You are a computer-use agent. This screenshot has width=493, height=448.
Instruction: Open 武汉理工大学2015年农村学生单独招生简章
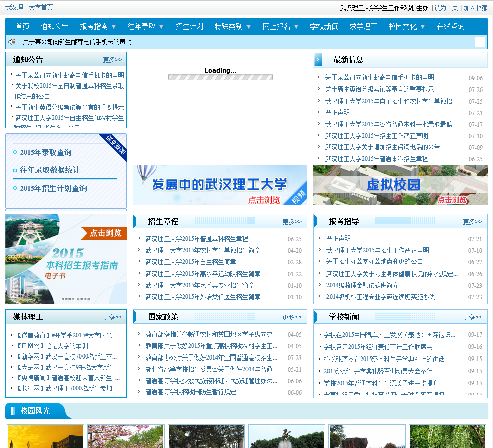coord(203,250)
